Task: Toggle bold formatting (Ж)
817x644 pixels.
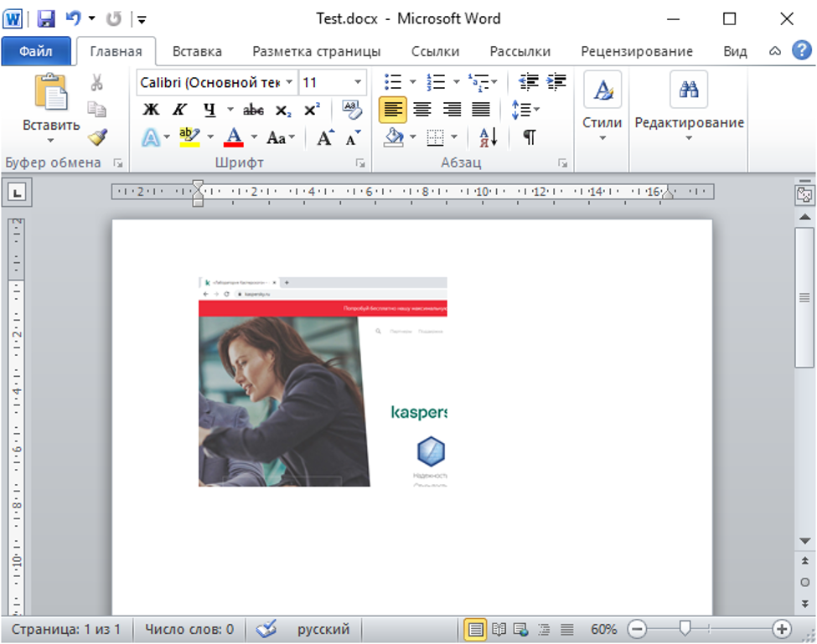Action: tap(151, 110)
